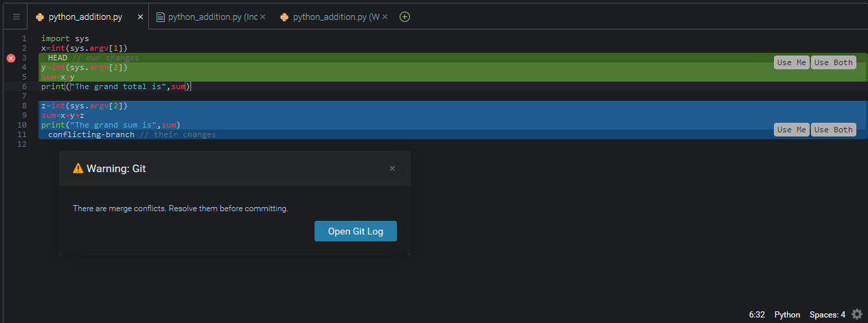
Task: Click Use Both for the HEAD changes
Action: pos(833,62)
